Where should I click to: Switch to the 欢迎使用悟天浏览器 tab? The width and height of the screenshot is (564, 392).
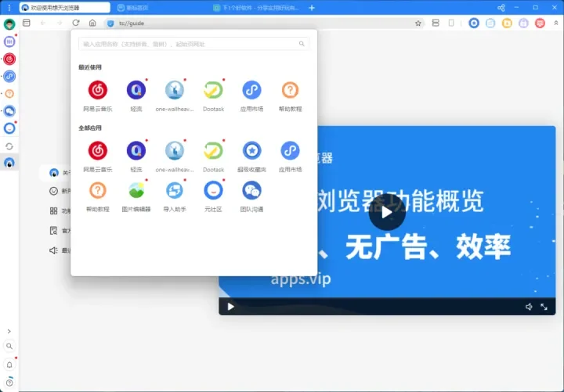point(65,8)
